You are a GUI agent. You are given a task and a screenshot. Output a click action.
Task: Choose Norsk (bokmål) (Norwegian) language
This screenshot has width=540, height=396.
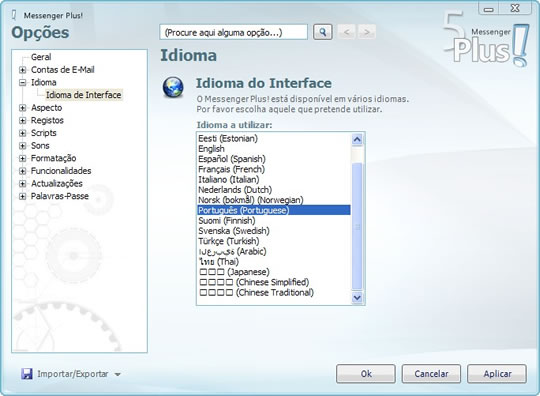coord(274,200)
